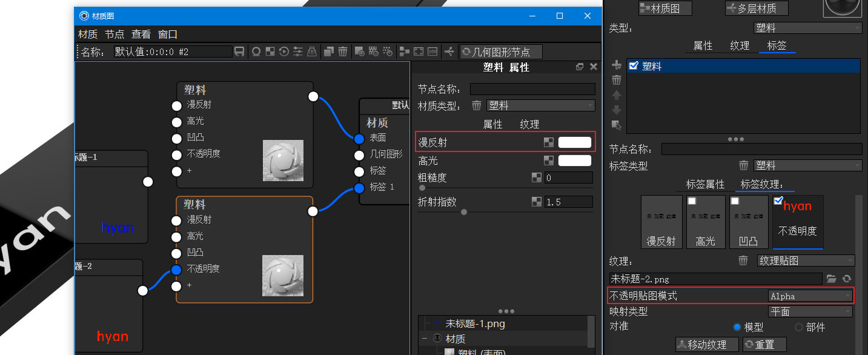Open the 不透明贴图模式 Alpha dropdown
The width and height of the screenshot is (868, 355).
pyautogui.click(x=810, y=296)
